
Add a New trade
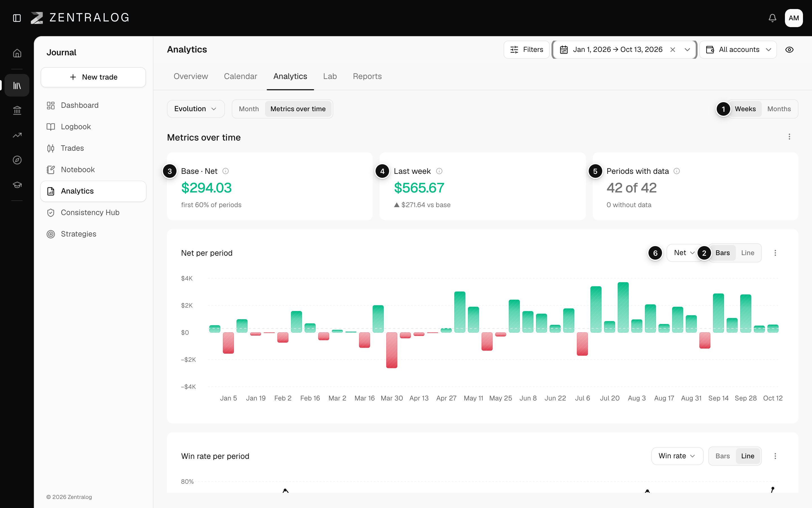click(93, 77)
